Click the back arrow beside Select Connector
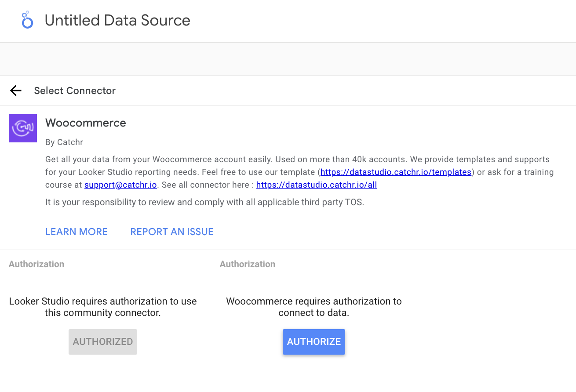Screen dimensions: 576x392 click(x=15, y=91)
